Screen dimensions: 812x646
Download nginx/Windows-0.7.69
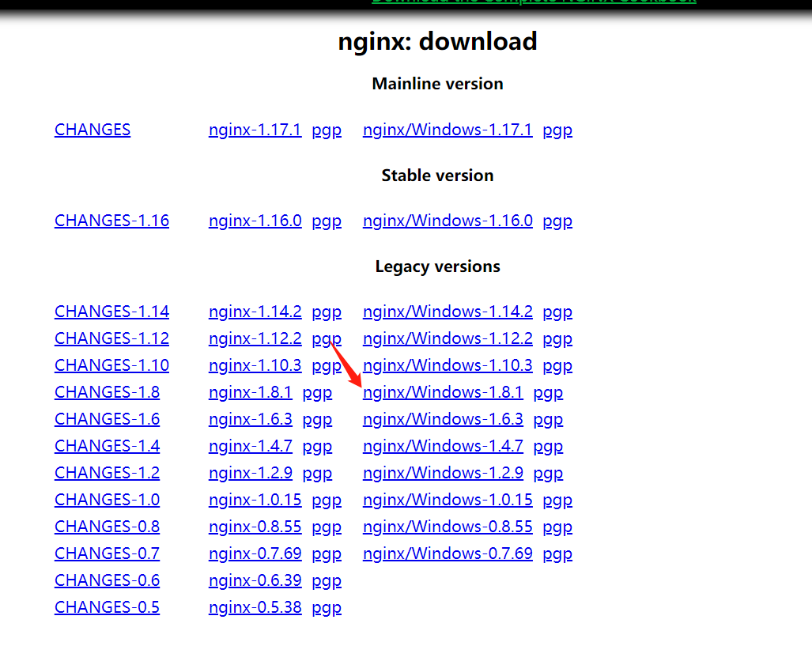coord(448,554)
